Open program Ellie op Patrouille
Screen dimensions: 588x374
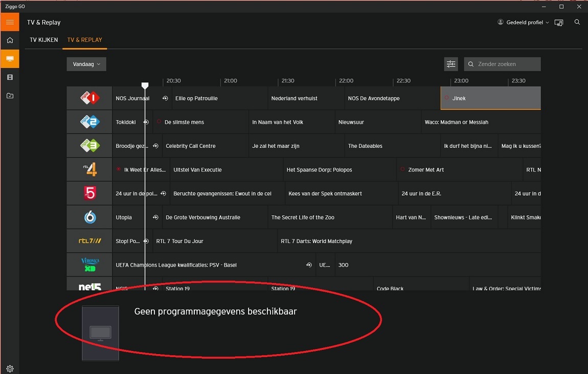[220, 98]
